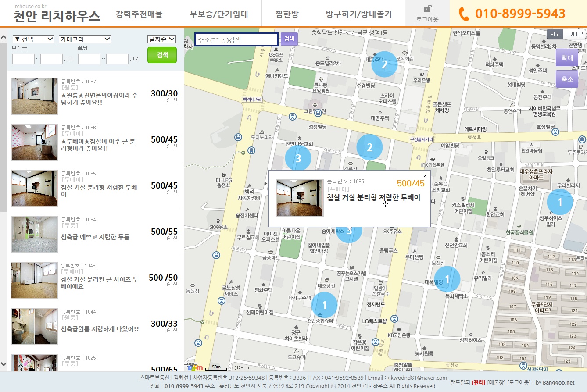Screen dimensions: 587x392
Task: Switch map to 스카이뷰 view
Action: 574,34
